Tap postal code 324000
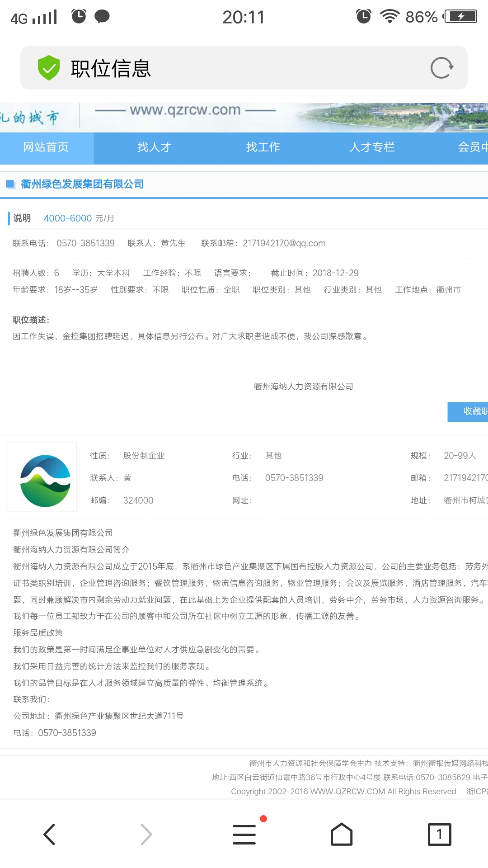The width and height of the screenshot is (488, 868). click(138, 500)
